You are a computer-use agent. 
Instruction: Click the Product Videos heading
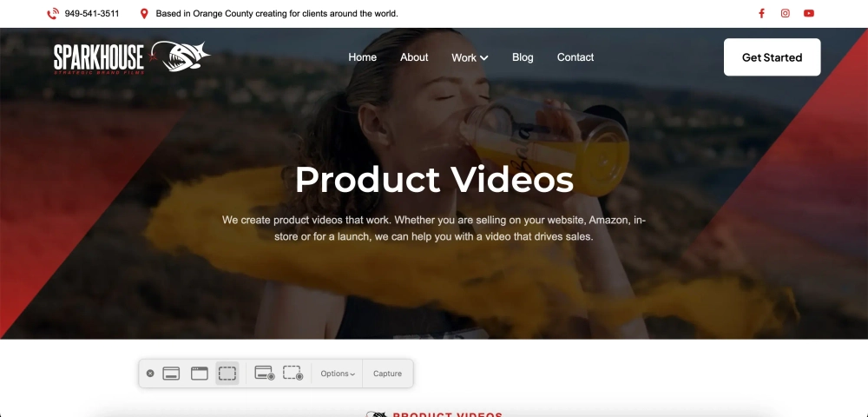click(x=434, y=180)
